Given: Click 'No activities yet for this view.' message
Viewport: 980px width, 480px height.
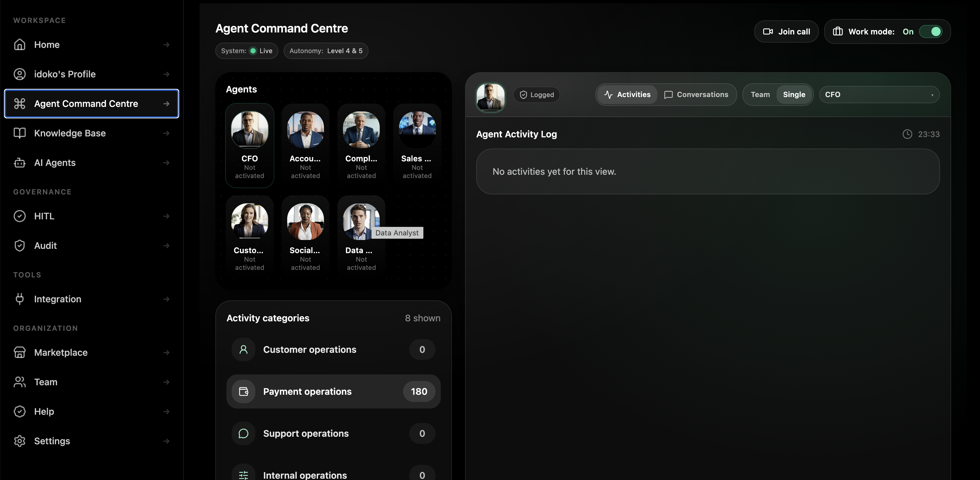Looking at the screenshot, I should (x=554, y=171).
